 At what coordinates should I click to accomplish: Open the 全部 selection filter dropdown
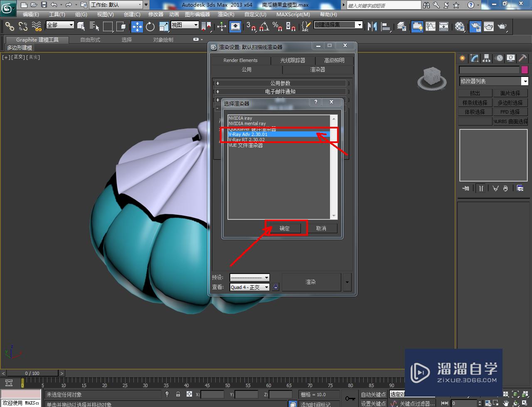[x=60, y=25]
